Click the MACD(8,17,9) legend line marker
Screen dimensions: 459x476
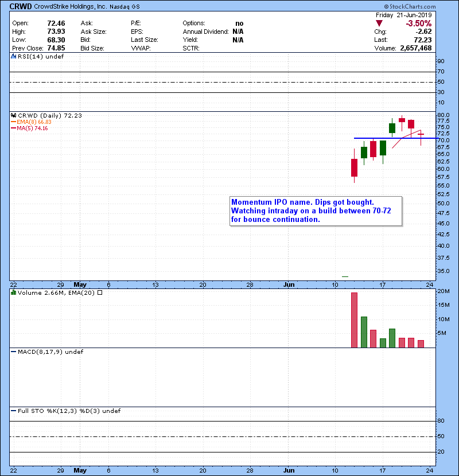point(13,352)
